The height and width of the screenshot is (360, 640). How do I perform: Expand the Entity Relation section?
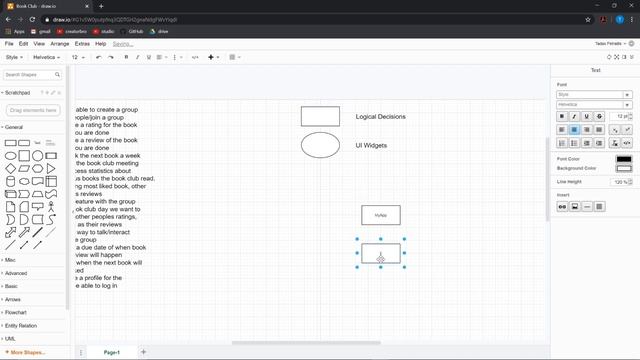tap(21, 326)
